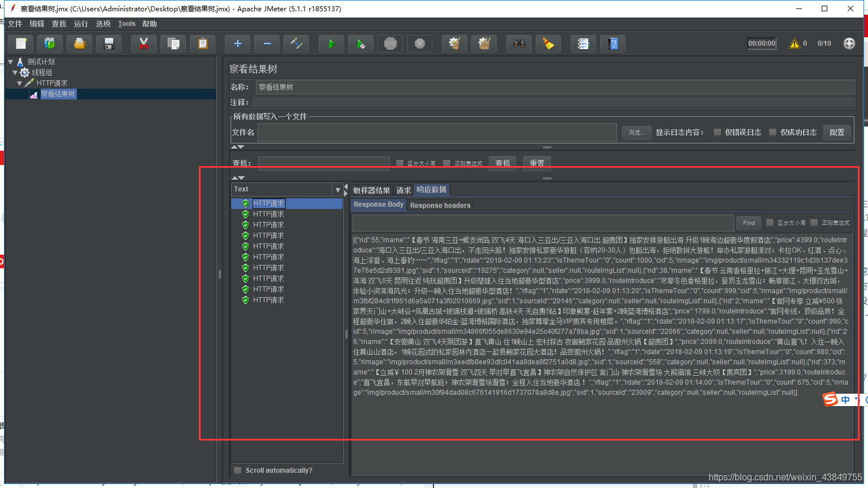Save the test plan
This screenshot has width=868, height=488.
pyautogui.click(x=109, y=43)
